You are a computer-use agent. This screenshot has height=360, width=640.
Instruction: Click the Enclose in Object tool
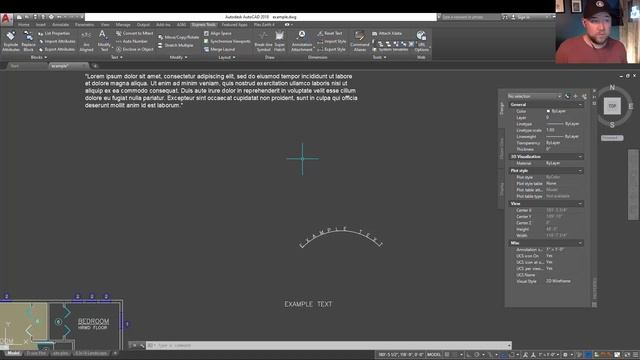coord(135,49)
